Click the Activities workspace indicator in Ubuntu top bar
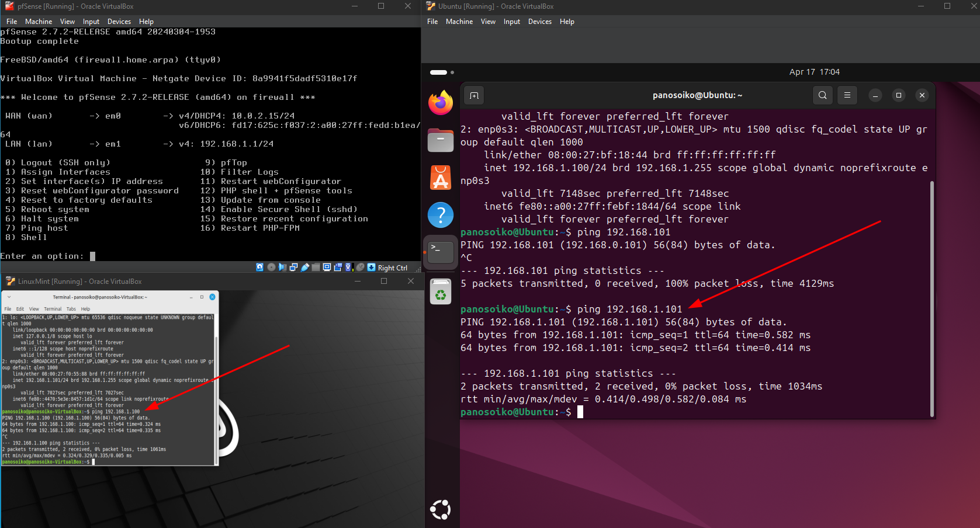The image size is (980, 528). [442, 72]
